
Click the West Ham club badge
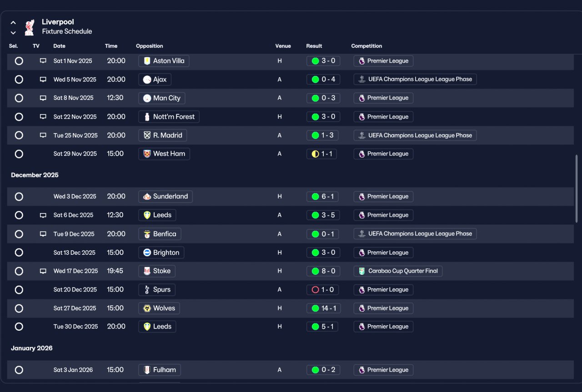coord(147,154)
